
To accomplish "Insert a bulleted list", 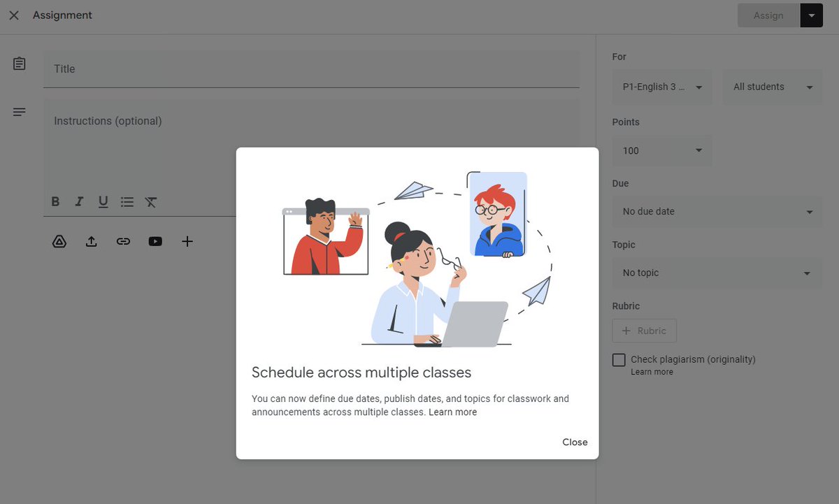I will click(x=127, y=202).
